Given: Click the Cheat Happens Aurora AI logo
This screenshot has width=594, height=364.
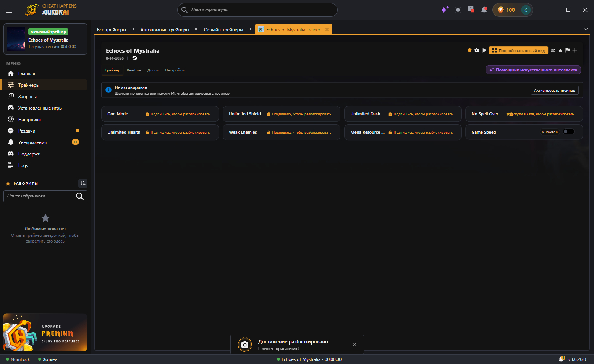Looking at the screenshot, I should coord(51,10).
